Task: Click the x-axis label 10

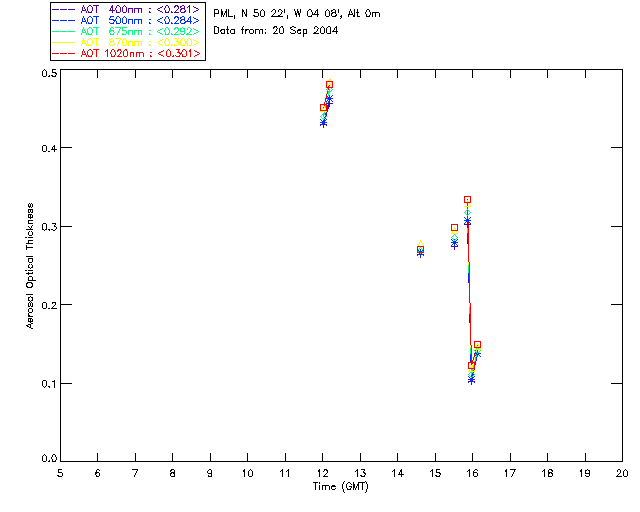Action: (247, 473)
